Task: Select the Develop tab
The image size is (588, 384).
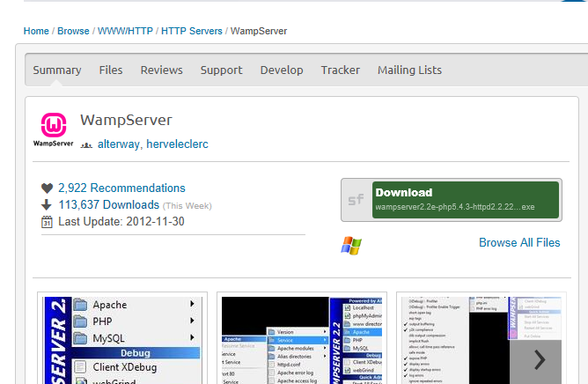Action: pos(282,70)
